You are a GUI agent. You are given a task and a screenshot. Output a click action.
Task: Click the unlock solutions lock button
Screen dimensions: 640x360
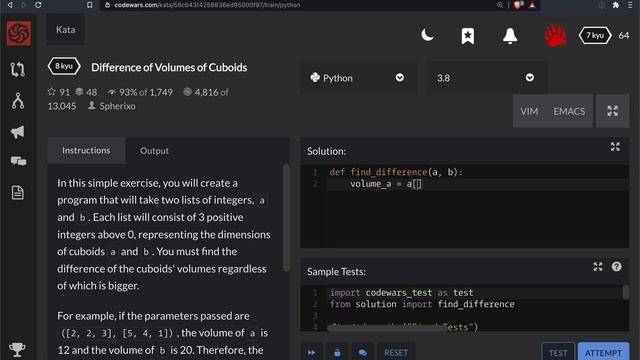coord(337,352)
